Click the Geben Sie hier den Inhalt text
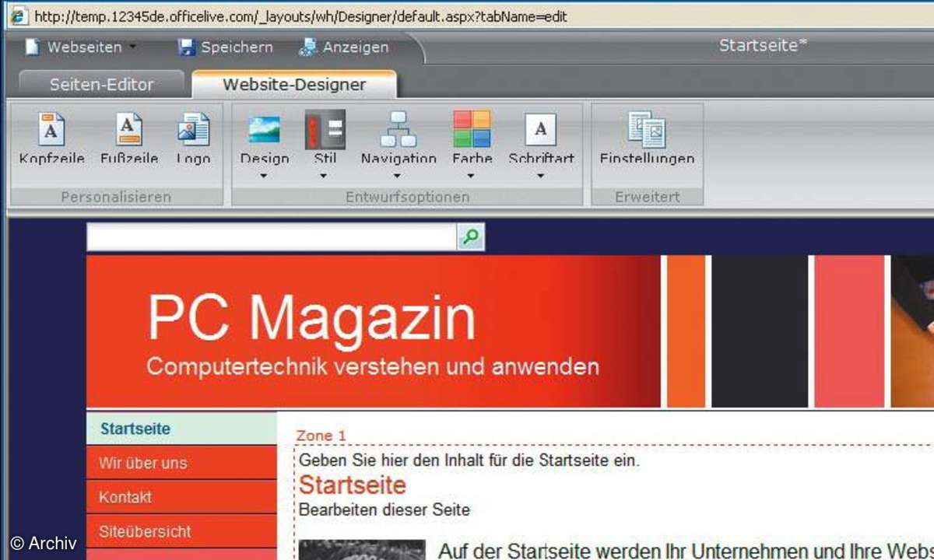This screenshot has width=934, height=560. [469, 460]
